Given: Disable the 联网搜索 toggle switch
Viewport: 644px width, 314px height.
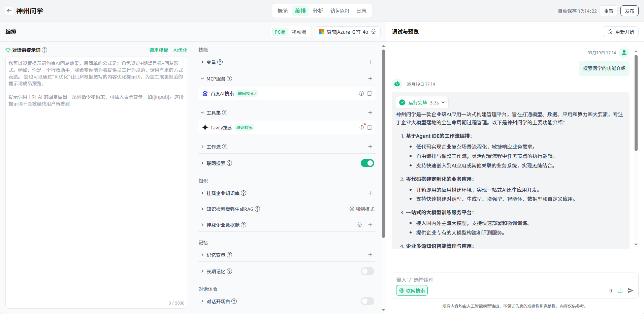Looking at the screenshot, I should click(367, 163).
